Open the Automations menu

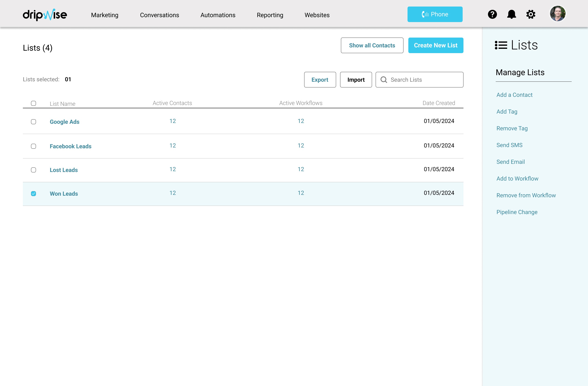click(218, 15)
